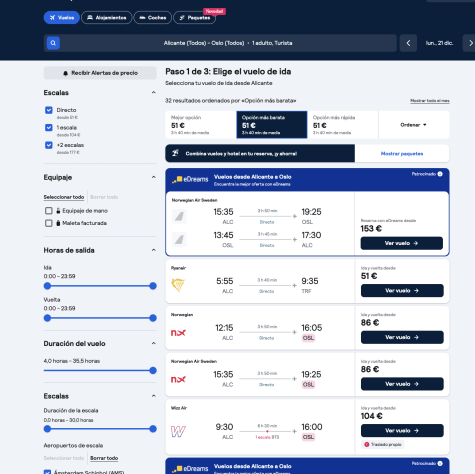Image resolution: width=475 pixels, height=474 pixels.
Task: Click the Duración del vuelo slider handle
Action: click(153, 370)
